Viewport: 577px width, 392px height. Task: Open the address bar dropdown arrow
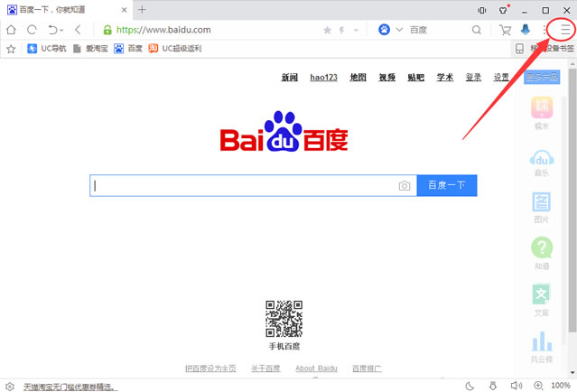coord(356,30)
